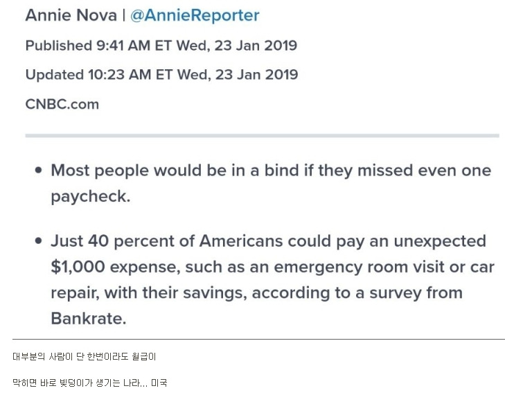Click the Published 9:41 AM timestamp
This screenshot has width=505, height=420.
point(161,46)
